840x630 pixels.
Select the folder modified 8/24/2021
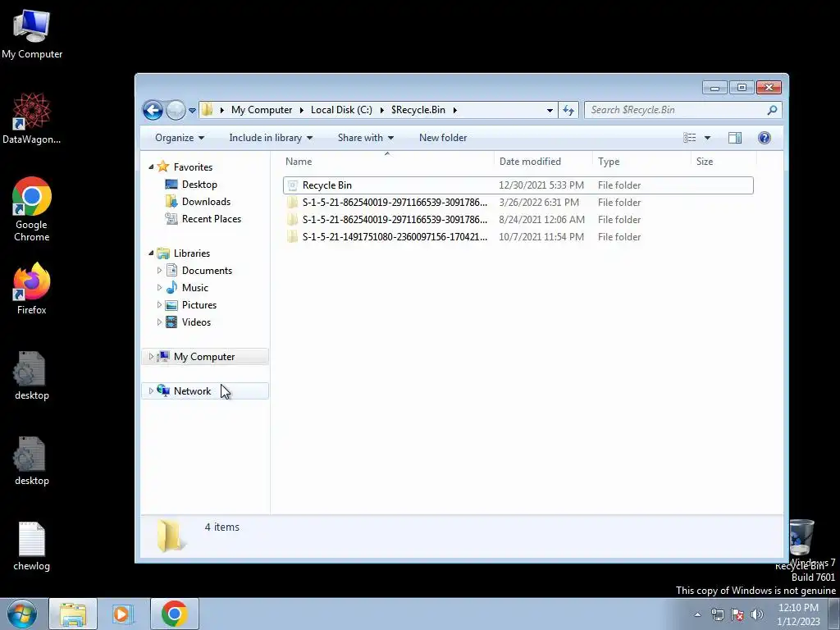(518, 220)
